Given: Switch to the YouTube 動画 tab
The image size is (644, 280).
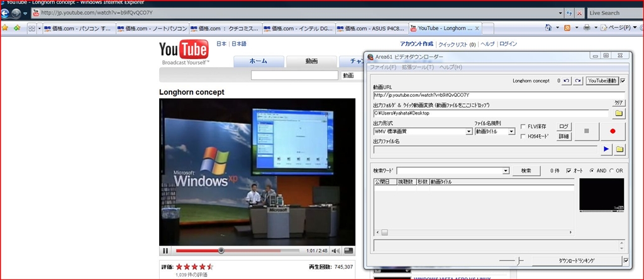Looking at the screenshot, I should click(311, 61).
